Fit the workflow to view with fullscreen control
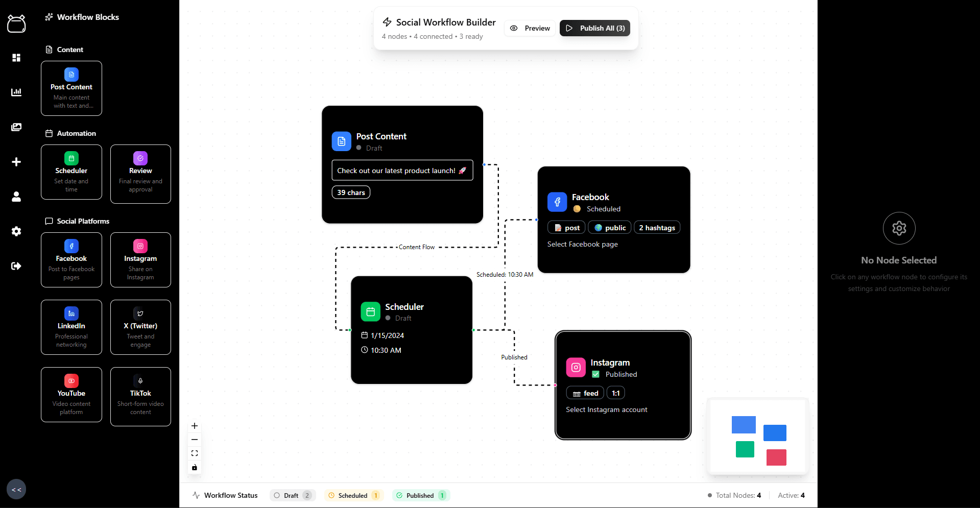The image size is (980, 508). (194, 453)
